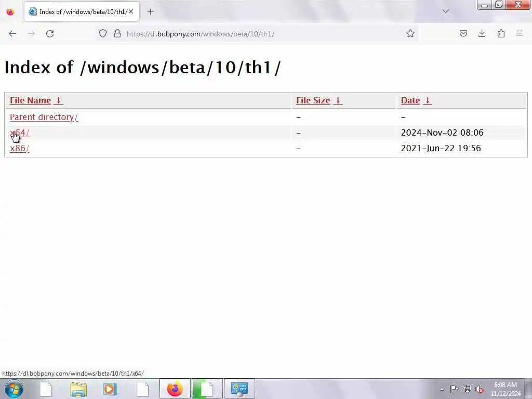This screenshot has width=532, height=399.
Task: Open the Firefox downloads panel
Action: pyautogui.click(x=482, y=34)
